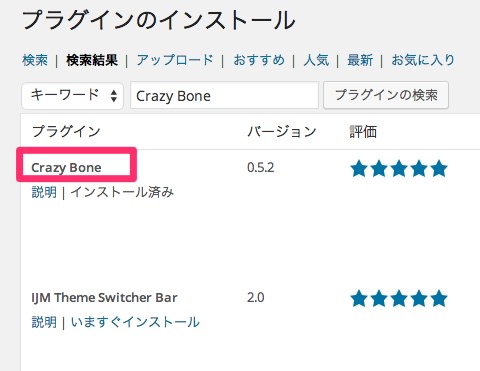Show the 最新 plugins tab
Screen dimensions: 480x371
coord(360,60)
